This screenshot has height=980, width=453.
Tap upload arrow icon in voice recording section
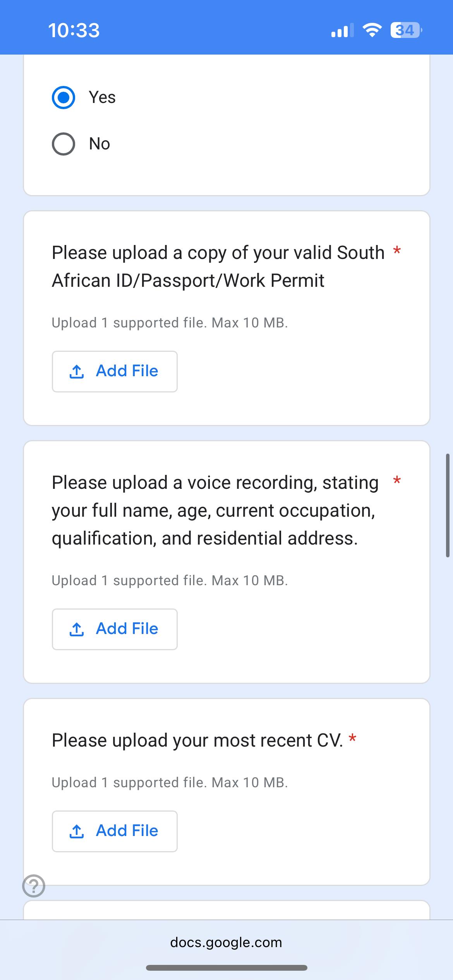[x=77, y=629]
